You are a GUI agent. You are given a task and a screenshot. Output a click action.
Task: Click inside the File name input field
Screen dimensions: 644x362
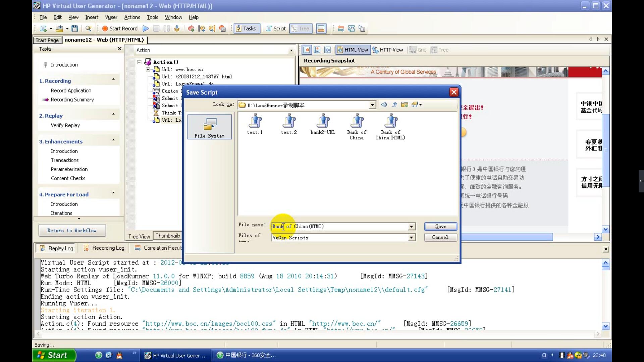point(339,227)
